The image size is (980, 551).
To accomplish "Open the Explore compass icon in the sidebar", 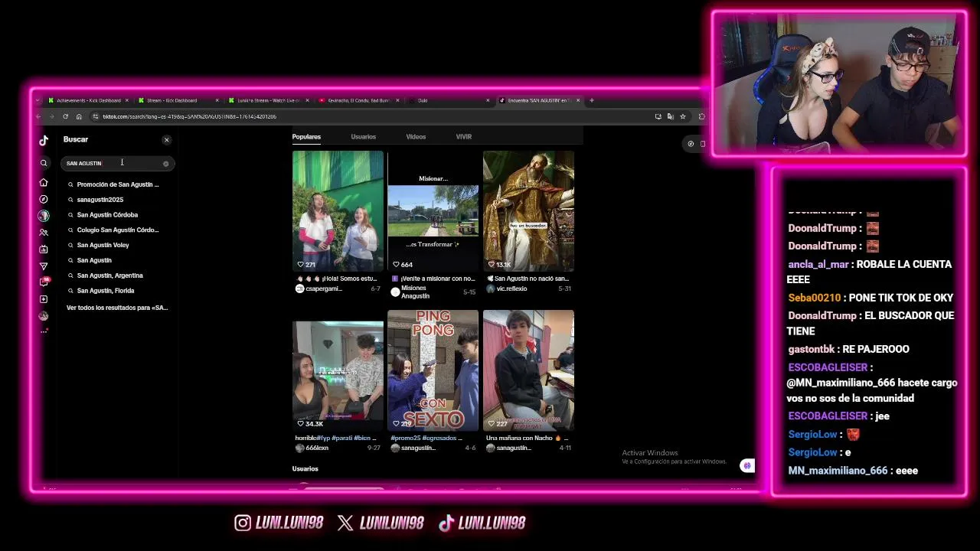I will tap(44, 199).
